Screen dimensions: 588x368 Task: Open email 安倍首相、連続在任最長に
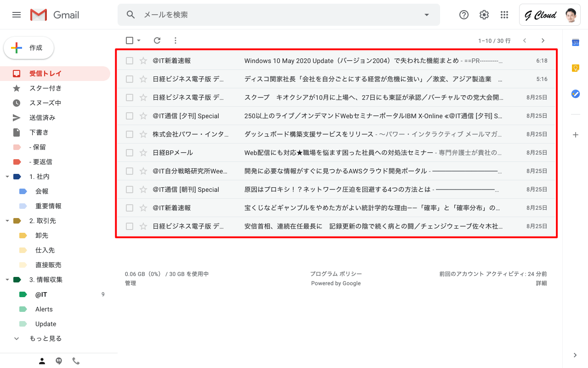[x=336, y=226]
